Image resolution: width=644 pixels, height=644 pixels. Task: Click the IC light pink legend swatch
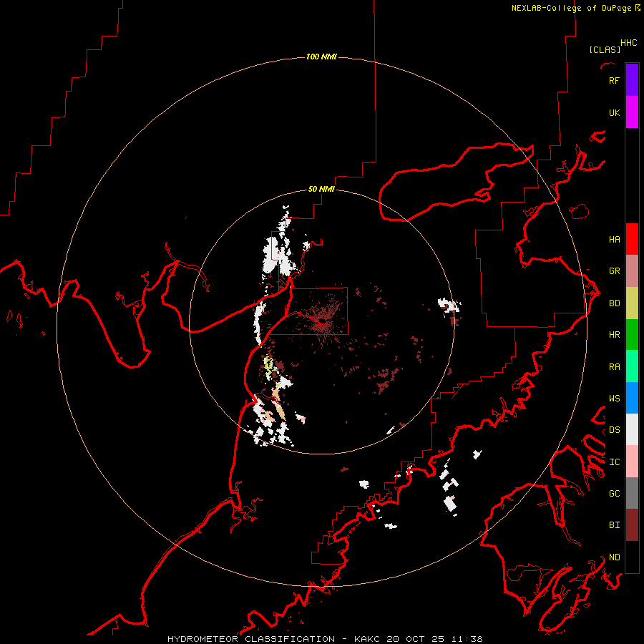[x=632, y=462]
